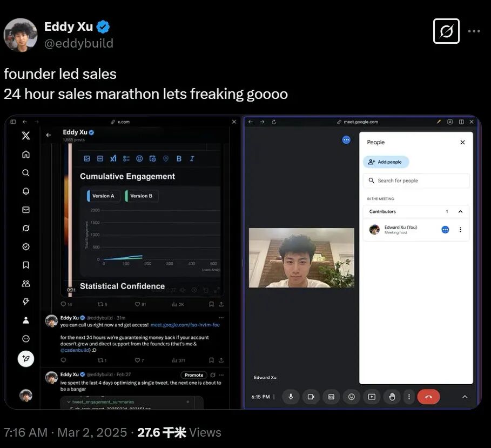Open the X sidebar Home icon
This screenshot has width=491, height=448.
point(26,154)
